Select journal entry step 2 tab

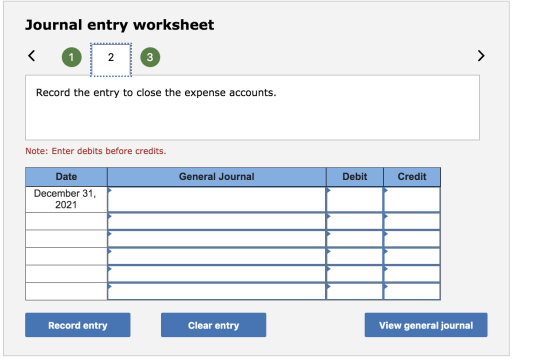tap(111, 60)
